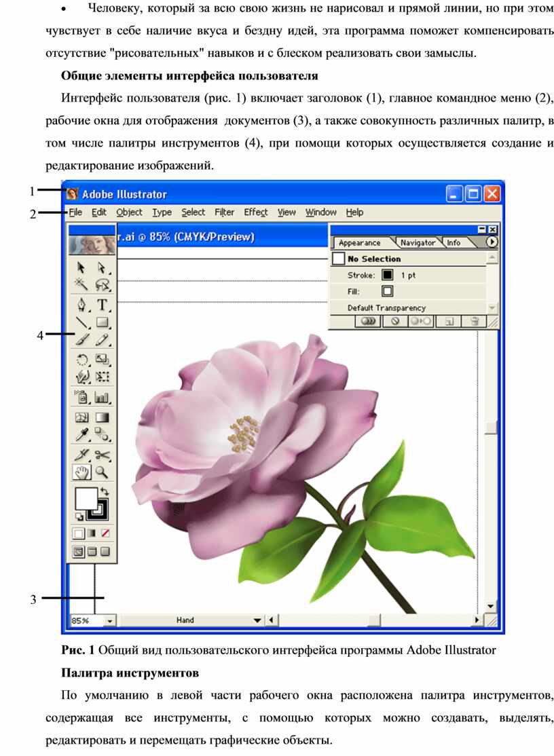The image size is (554, 756).
Task: Set paint to None (red slash)
Action: 105,533
